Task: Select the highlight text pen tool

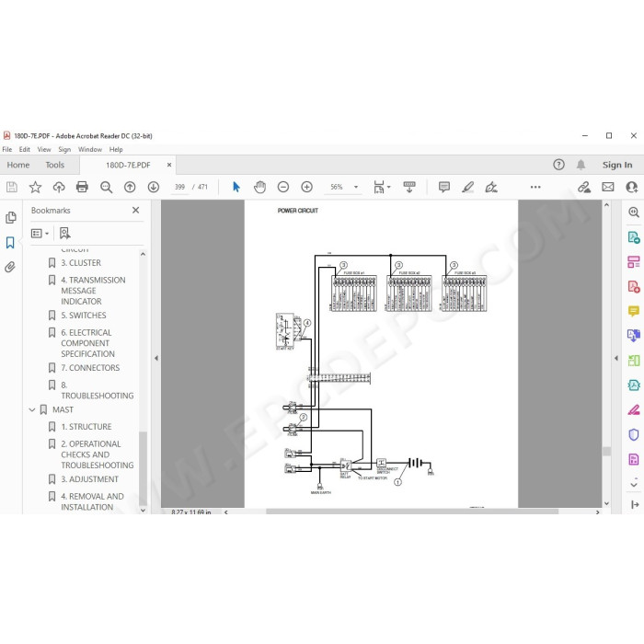Action: [467, 188]
